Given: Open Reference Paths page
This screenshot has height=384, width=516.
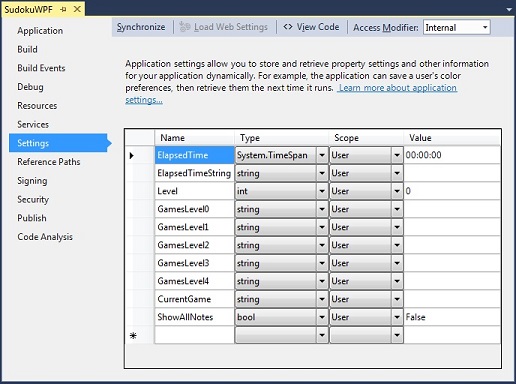Looking at the screenshot, I should [49, 162].
